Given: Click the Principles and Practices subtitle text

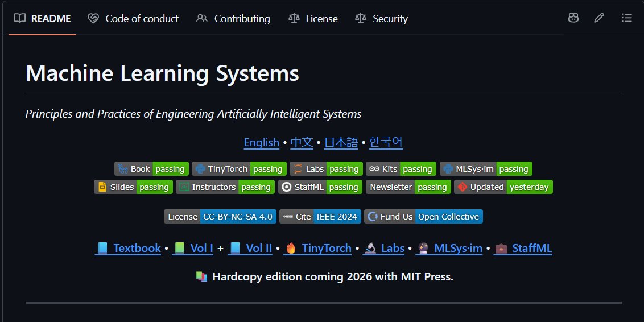Looking at the screenshot, I should [x=193, y=114].
